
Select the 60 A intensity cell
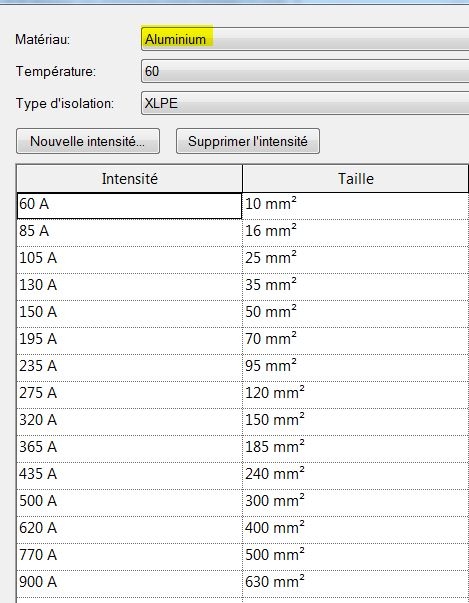pos(130,206)
